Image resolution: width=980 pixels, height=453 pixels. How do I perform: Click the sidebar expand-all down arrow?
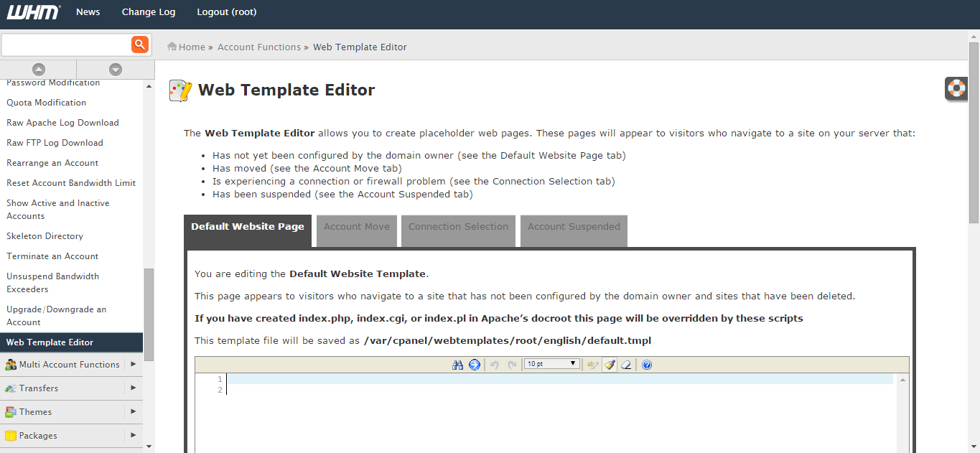tap(116, 70)
